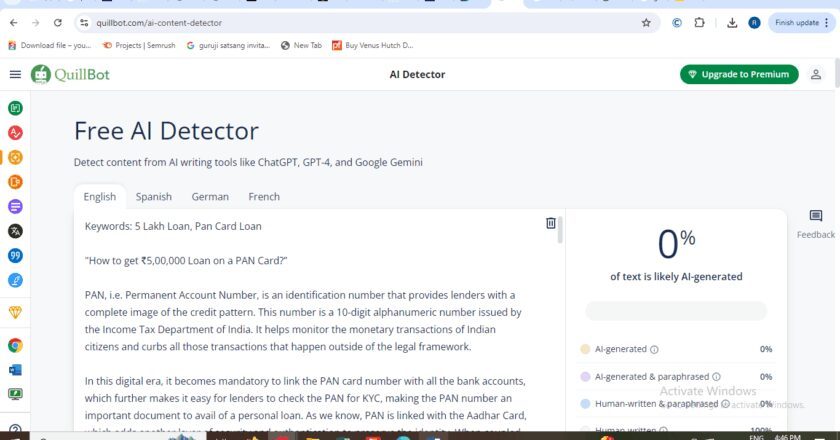
Task: Click the AI-generated percentage progress bar
Action: pyautogui.click(x=676, y=311)
